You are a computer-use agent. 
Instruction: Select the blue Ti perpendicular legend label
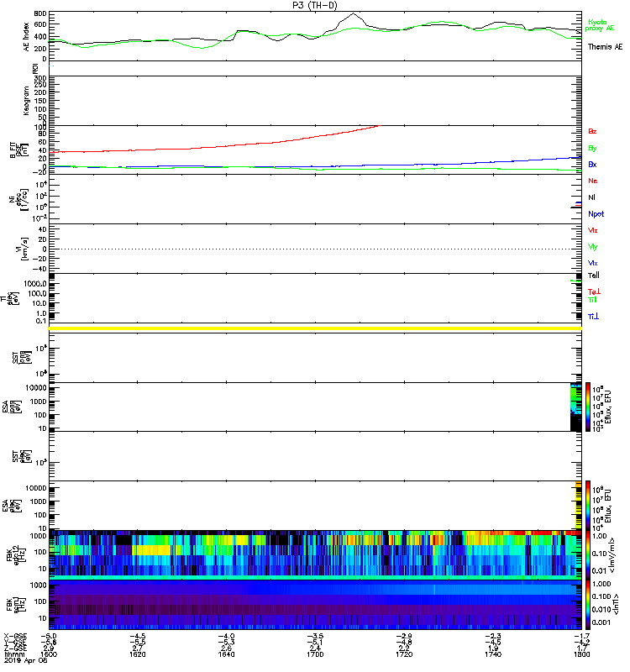[593, 317]
